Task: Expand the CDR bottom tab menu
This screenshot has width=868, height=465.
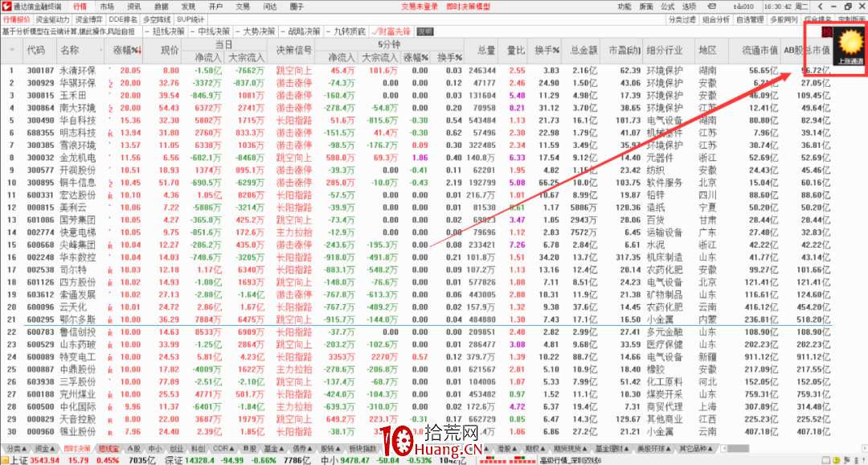Action: pos(223,448)
